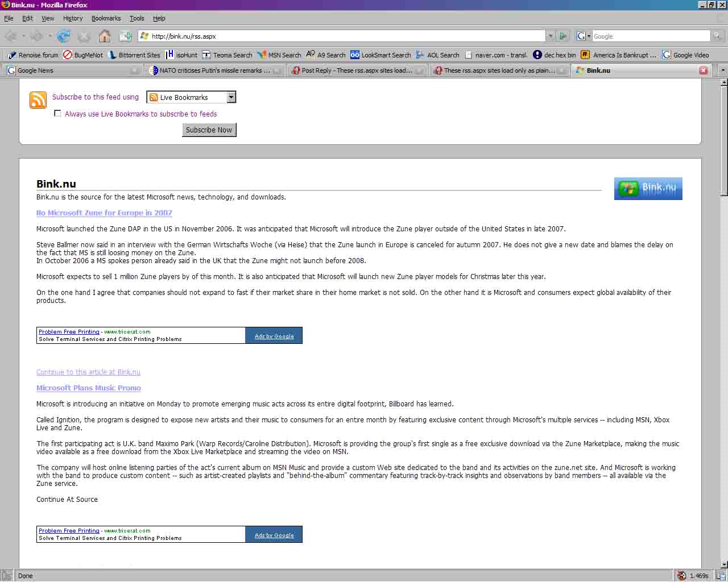This screenshot has height=582, width=728.
Task: Switch to the Google News tab
Action: 72,70
